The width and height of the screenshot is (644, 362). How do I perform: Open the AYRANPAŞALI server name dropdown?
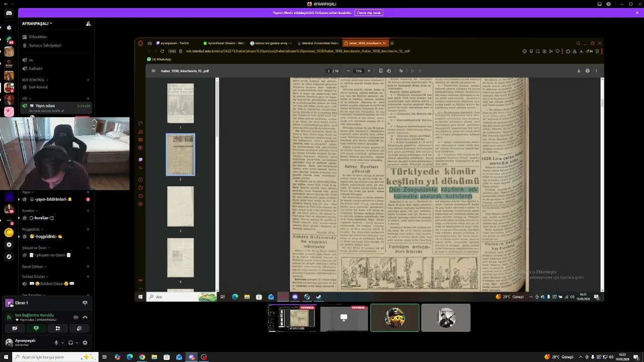(x=37, y=24)
